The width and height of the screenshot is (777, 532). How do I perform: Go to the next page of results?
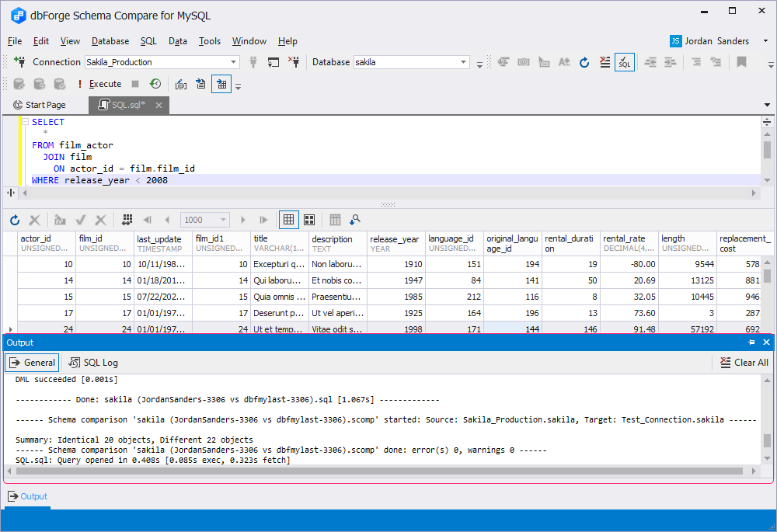[242, 220]
